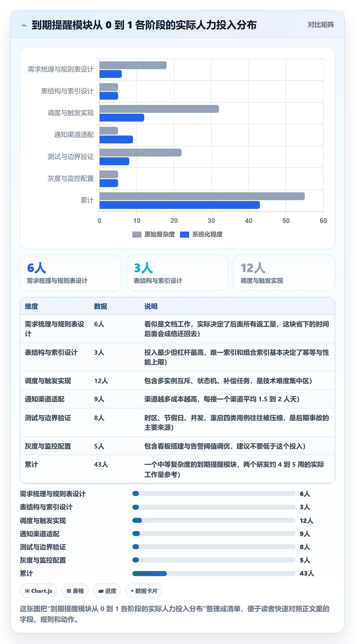The image size is (355, 644).
Task: Click the 9人 cell in table's 通知渠道适配 row
Action: [x=99, y=399]
